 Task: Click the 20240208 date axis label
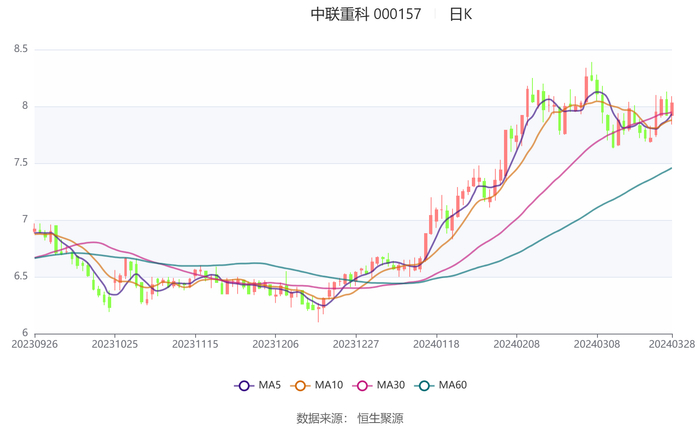(x=517, y=344)
